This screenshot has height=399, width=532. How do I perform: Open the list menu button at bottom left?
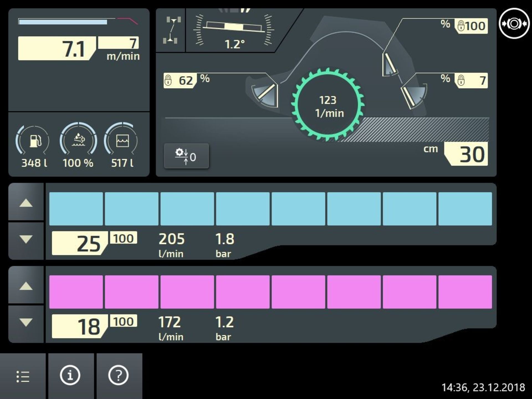[23, 376]
